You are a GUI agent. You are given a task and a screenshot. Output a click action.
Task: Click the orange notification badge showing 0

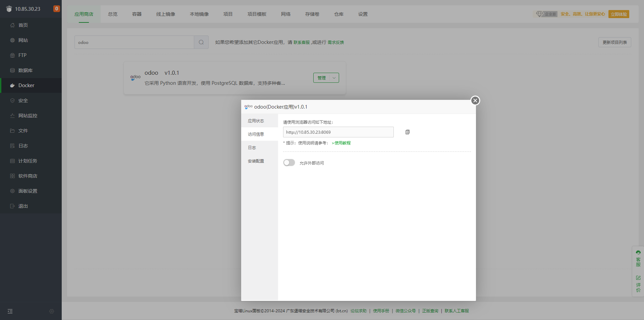[57, 9]
